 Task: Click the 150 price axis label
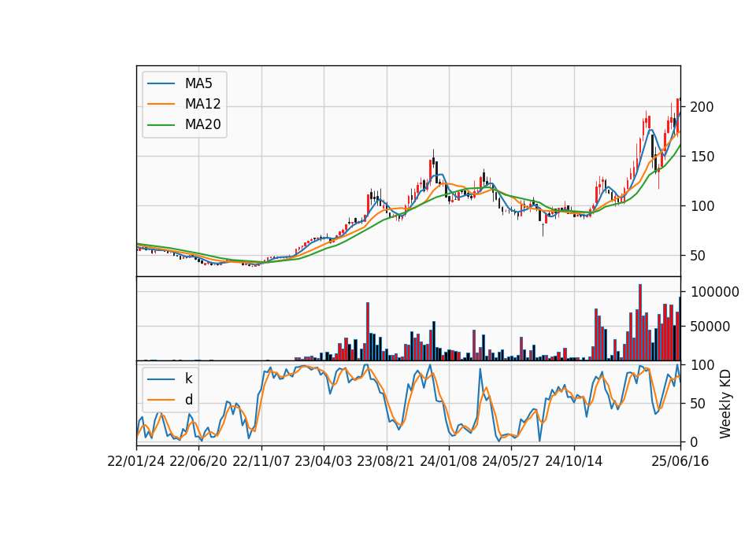[702, 157]
